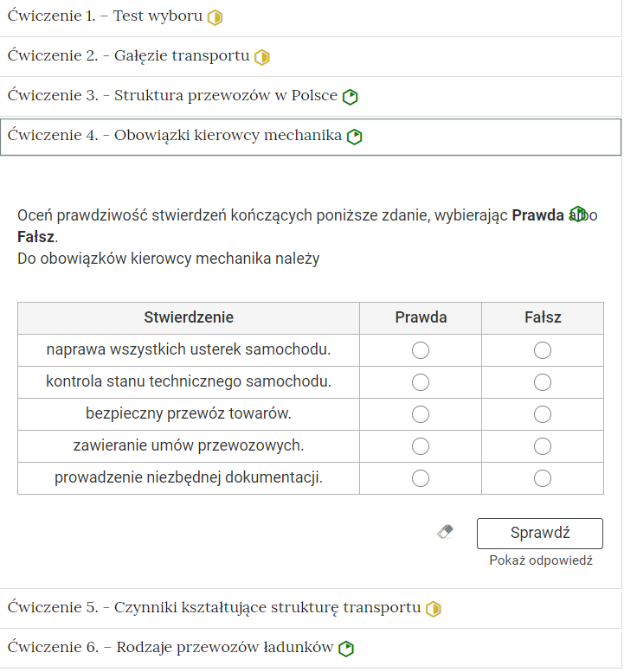Image resolution: width=624 pixels, height=672 pixels.
Task: Expand Ćwiczenie 1 Test wyboru section
Action: (105, 16)
